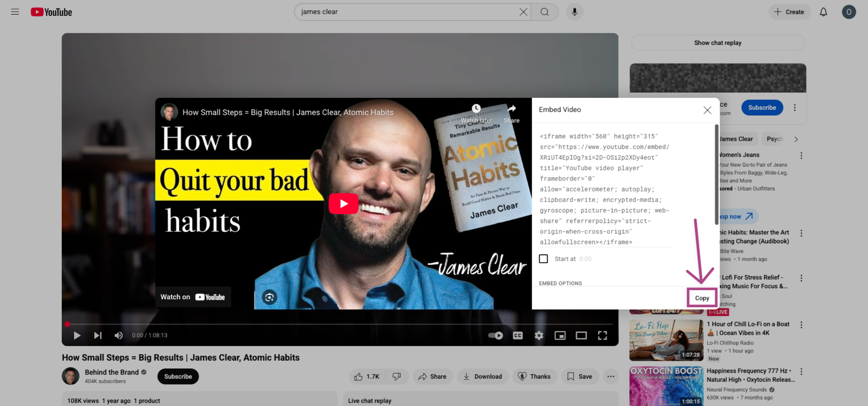Image resolution: width=868 pixels, height=406 pixels.
Task: Open options for Women's Jeans ad
Action: coord(801,155)
